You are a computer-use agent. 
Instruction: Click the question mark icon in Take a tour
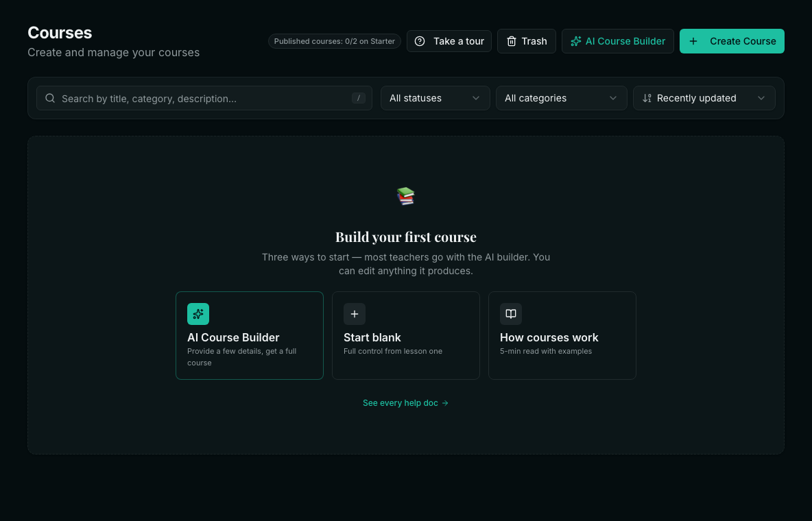tap(420, 41)
